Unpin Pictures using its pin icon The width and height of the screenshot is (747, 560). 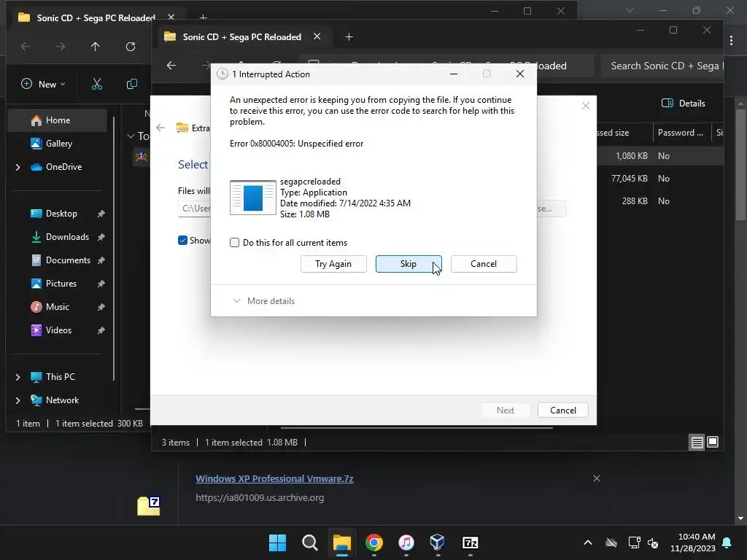(101, 284)
